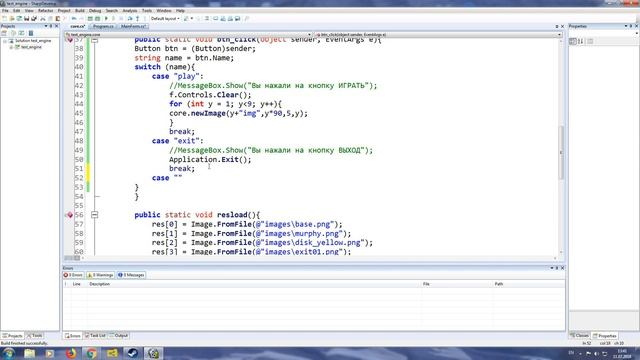Click the Firefox icon in the taskbar

[71, 353]
